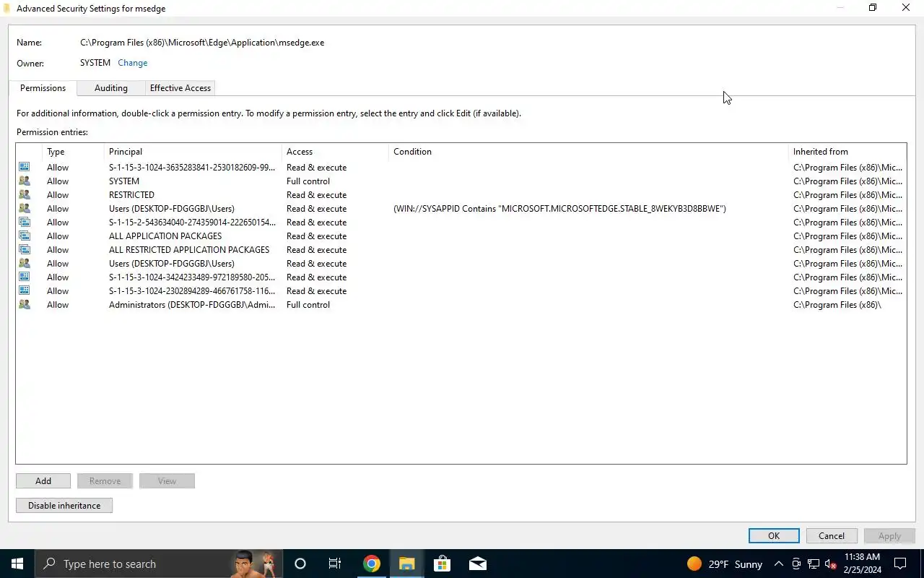Image resolution: width=924 pixels, height=578 pixels.
Task: Click the icon beside ALL APPLICATION PACKAGES entry
Action: [25, 236]
